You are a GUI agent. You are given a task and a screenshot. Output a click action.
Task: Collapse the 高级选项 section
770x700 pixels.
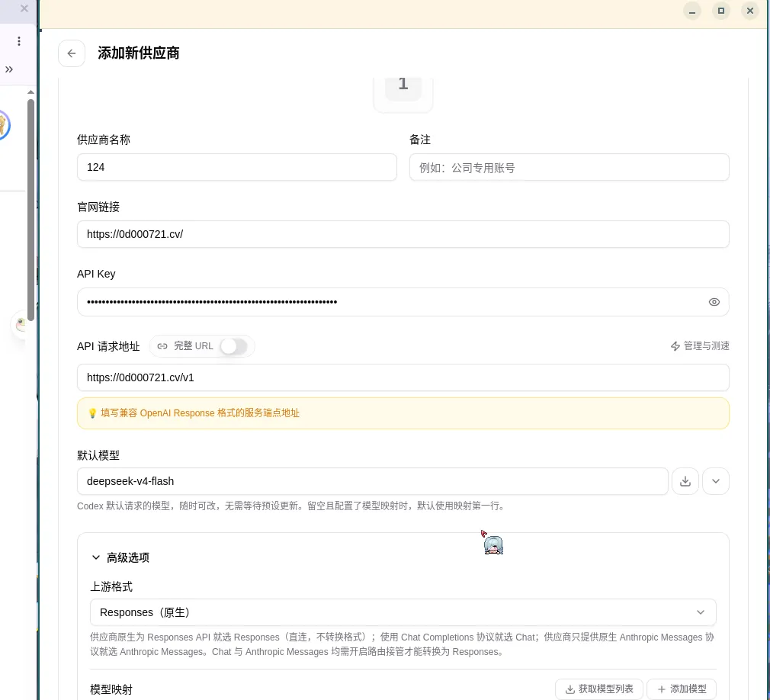tap(120, 557)
